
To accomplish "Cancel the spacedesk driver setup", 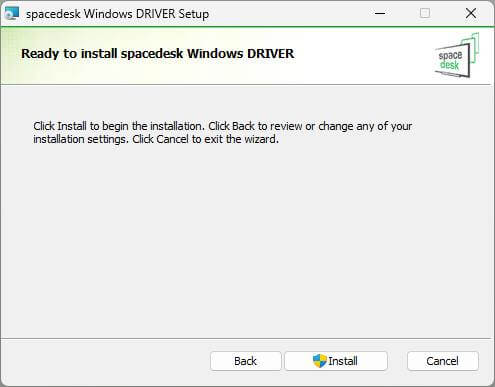I will coord(443,361).
